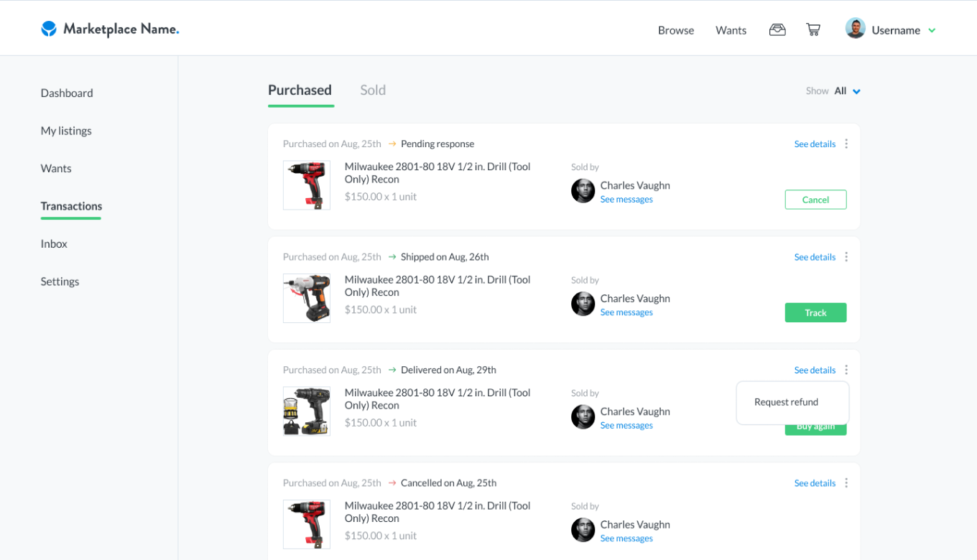This screenshot has height=560, width=977.
Task: Open the inbox tray icon in header
Action: [x=777, y=29]
